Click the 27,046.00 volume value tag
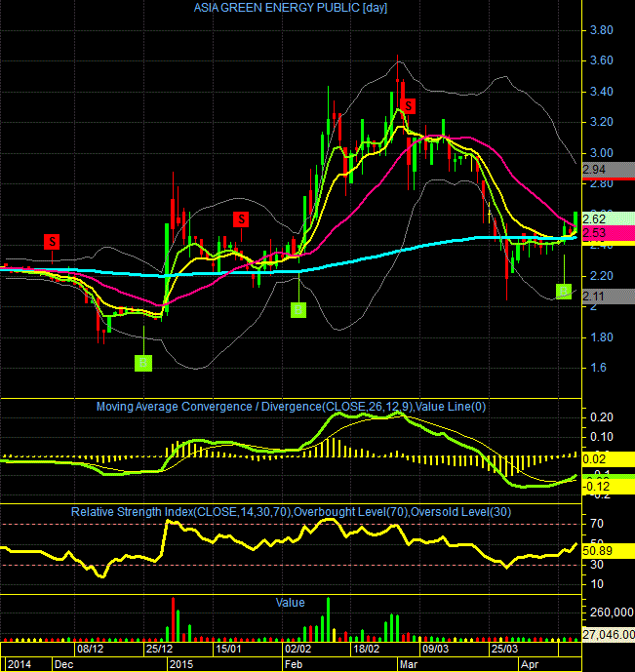Screen dimensions: 635x672 [x=609, y=634]
